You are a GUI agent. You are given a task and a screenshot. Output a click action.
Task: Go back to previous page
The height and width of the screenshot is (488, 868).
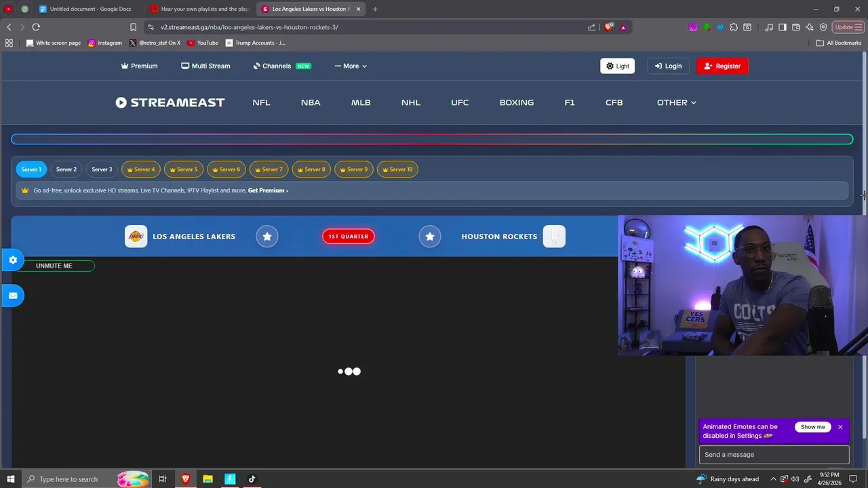pyautogui.click(x=9, y=27)
